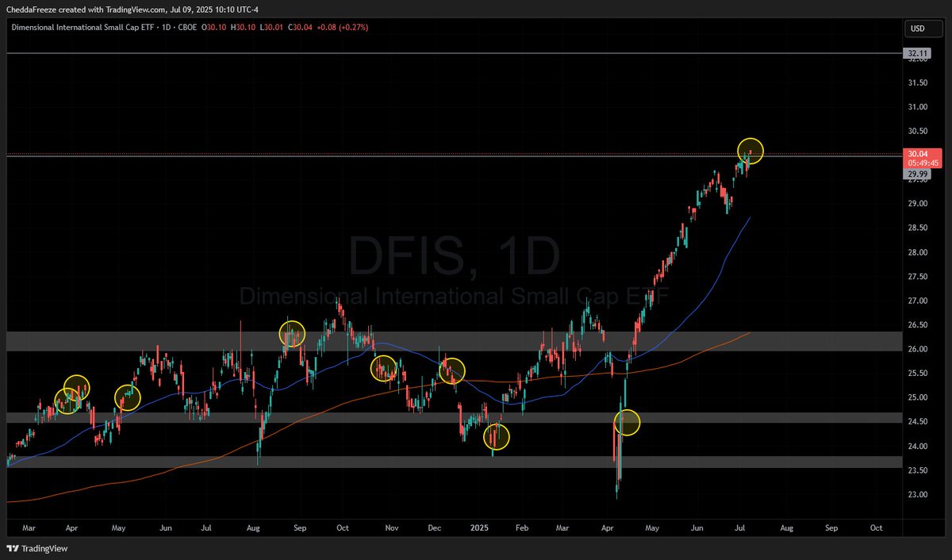Click the Nov label on time axis
Viewport: 952px width, 560px height.
[392, 527]
